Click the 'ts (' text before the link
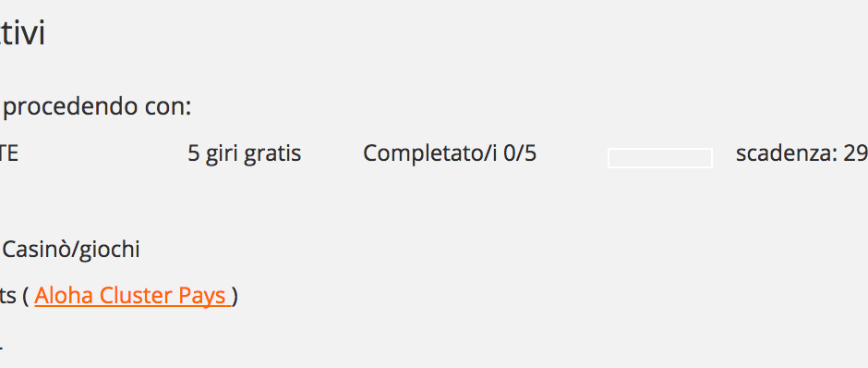The height and width of the screenshot is (368, 868). pos(15,297)
